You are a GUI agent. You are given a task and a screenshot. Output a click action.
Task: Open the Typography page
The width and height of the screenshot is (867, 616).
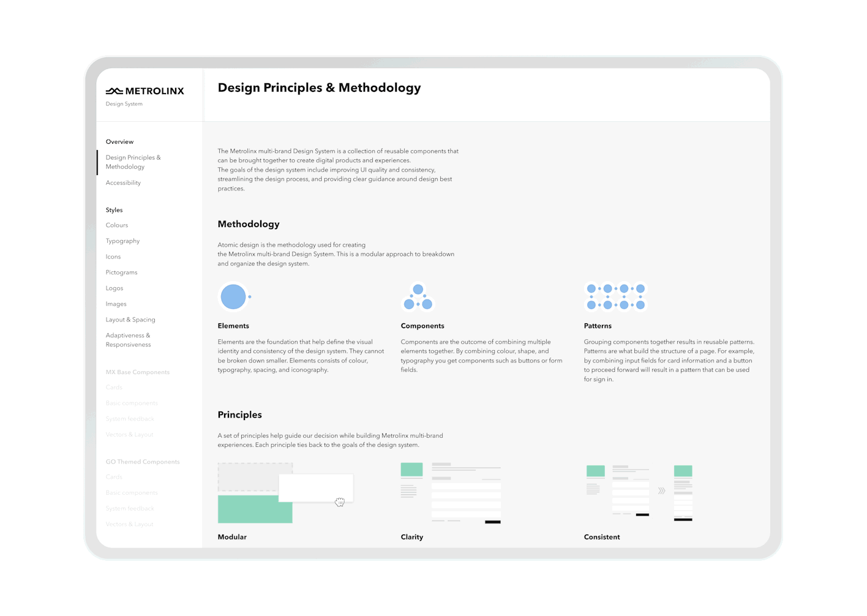point(122,241)
